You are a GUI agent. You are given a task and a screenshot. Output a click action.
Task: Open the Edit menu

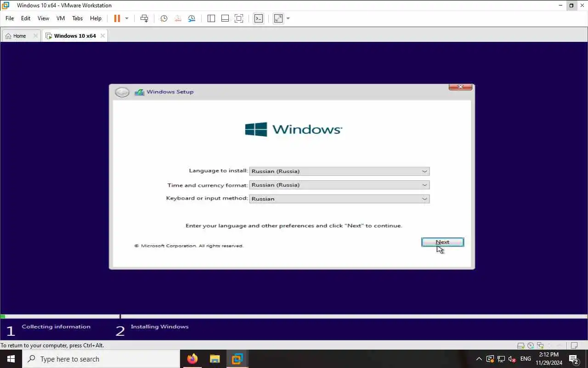coord(26,18)
